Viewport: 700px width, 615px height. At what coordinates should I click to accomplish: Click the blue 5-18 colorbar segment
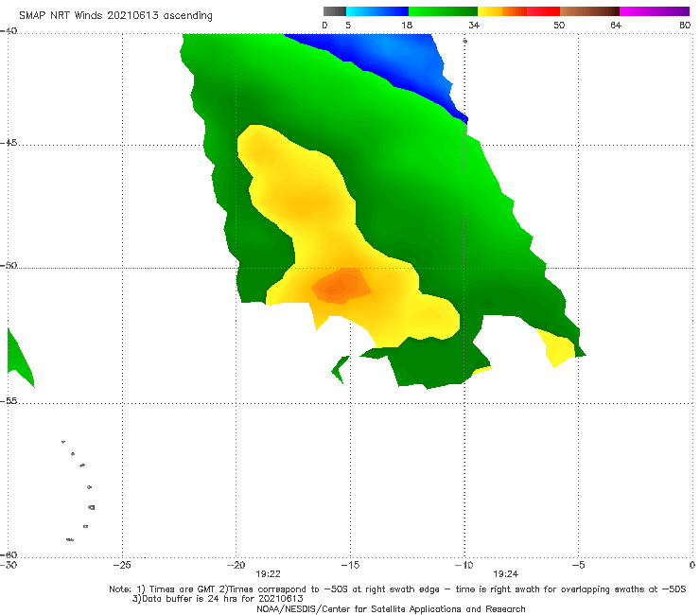point(377,11)
